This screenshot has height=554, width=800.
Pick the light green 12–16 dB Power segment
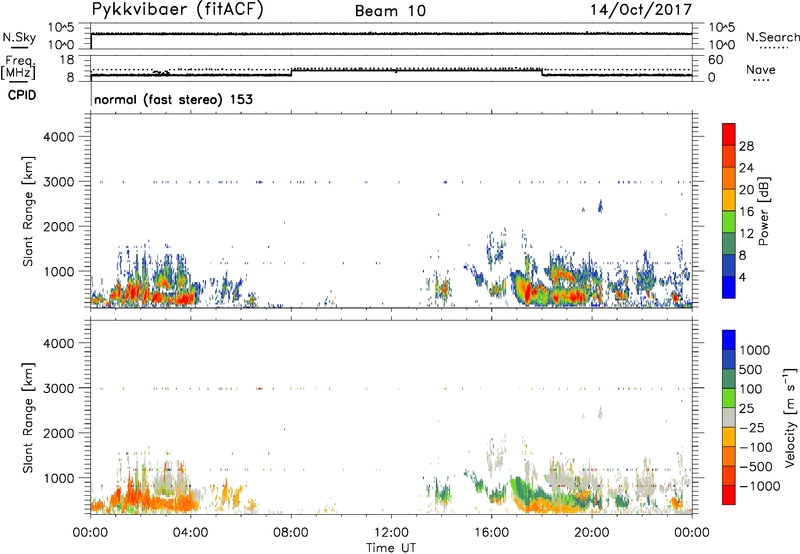tap(729, 222)
